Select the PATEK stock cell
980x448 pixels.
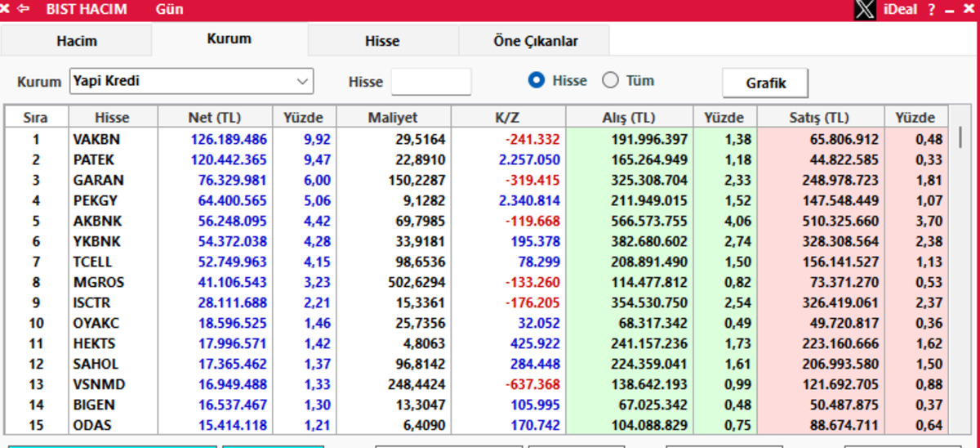coord(114,159)
